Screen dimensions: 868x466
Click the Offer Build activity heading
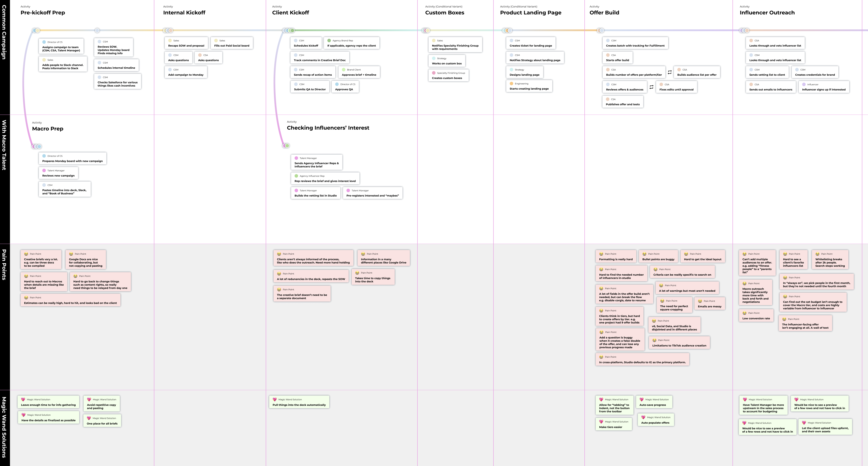[604, 13]
